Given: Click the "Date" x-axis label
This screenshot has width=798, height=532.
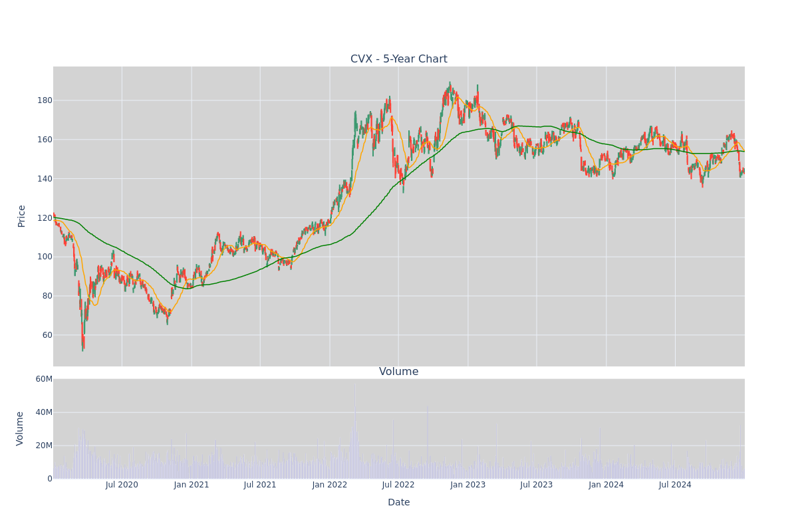Looking at the screenshot, I should point(399,503).
